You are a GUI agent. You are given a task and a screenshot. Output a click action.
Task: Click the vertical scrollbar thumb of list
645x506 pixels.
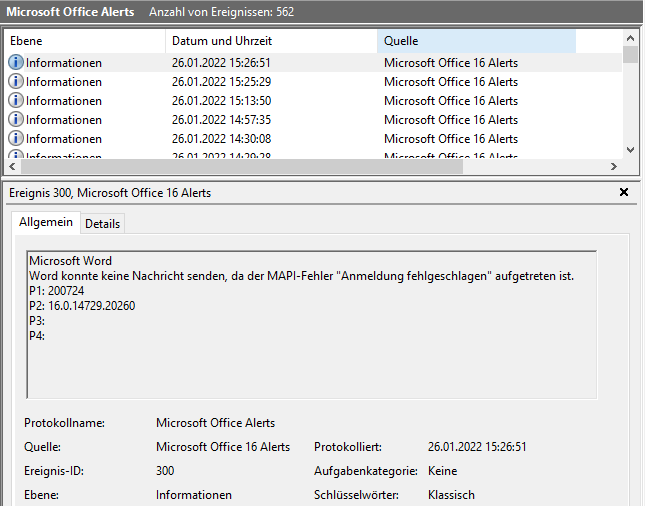pyautogui.click(x=630, y=55)
